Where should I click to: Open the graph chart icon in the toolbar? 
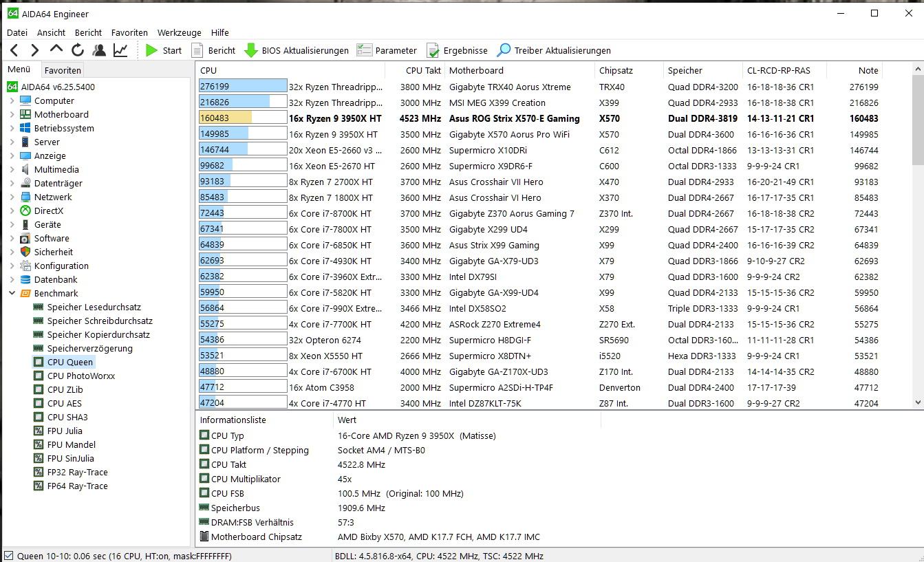[120, 50]
